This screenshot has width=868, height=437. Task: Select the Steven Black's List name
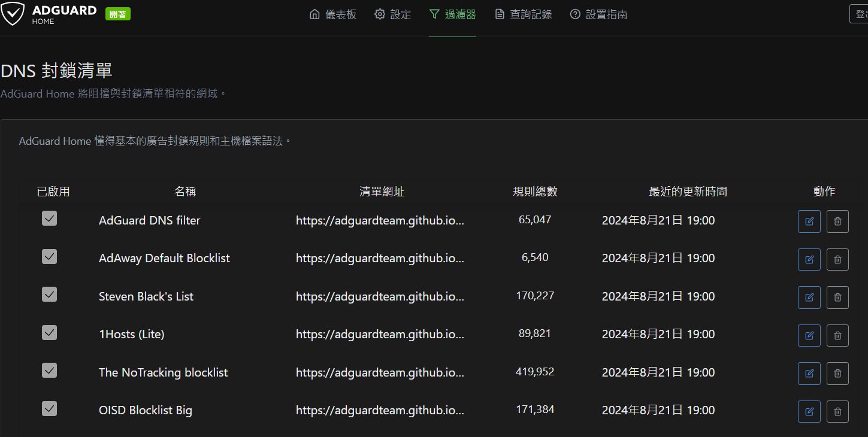coord(146,296)
